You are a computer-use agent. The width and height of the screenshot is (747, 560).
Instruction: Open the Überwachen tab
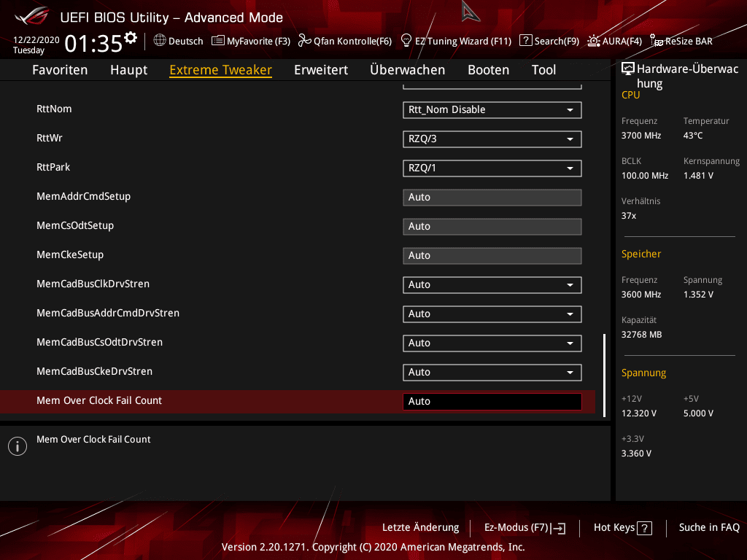407,70
